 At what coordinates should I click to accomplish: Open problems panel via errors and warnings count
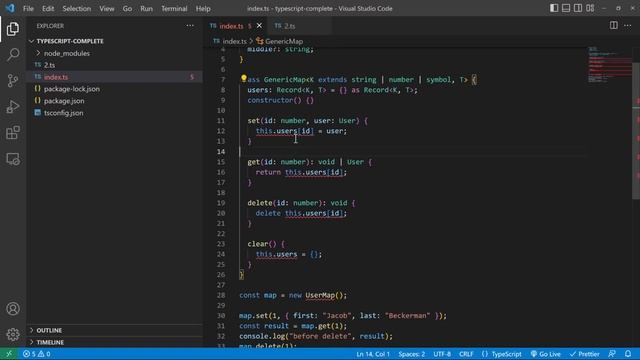37,354
